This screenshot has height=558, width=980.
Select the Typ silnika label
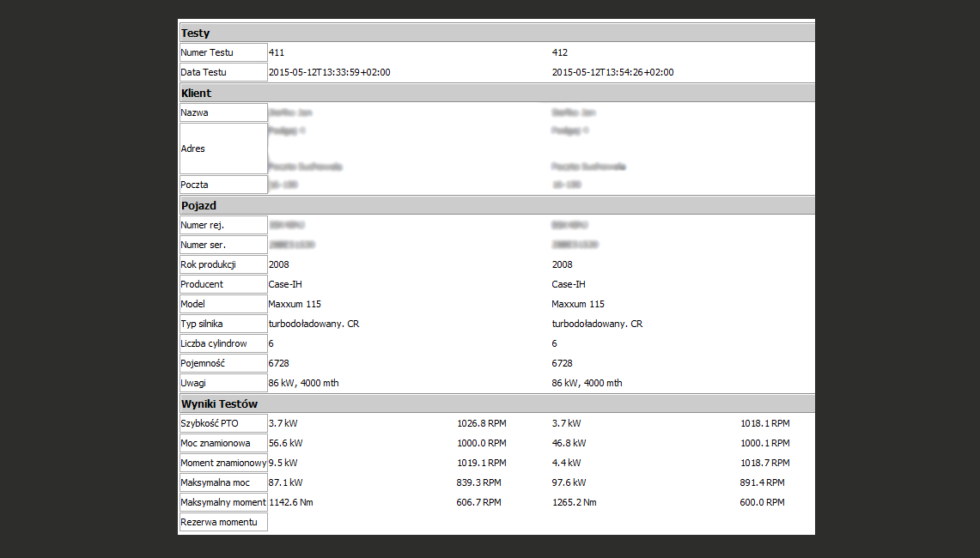pyautogui.click(x=223, y=324)
